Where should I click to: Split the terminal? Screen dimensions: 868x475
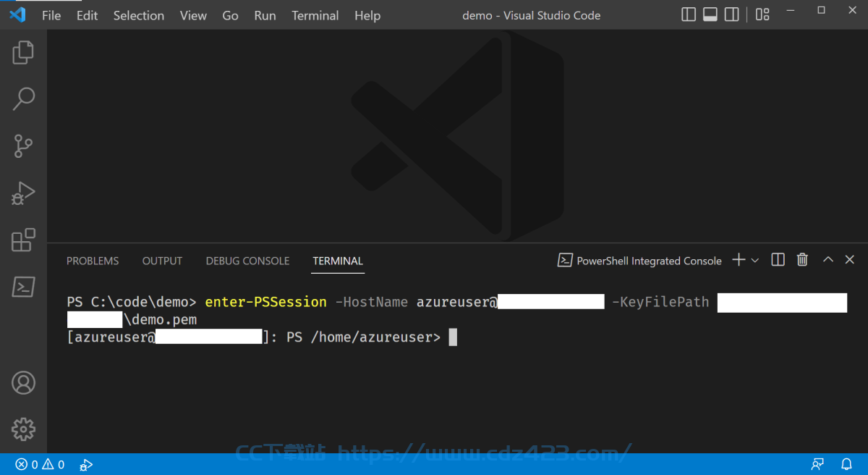click(778, 260)
